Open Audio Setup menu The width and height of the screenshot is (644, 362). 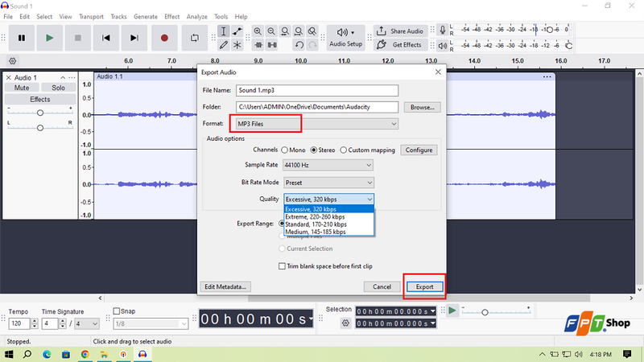[x=346, y=37]
